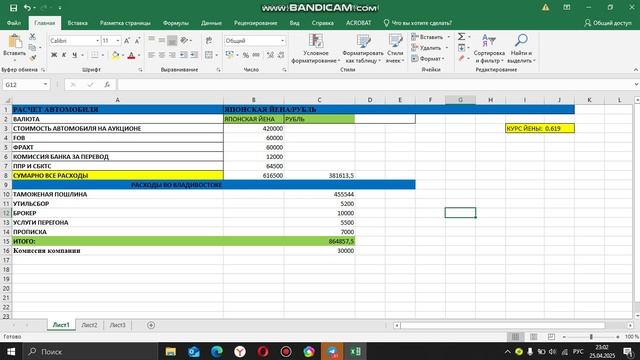Image resolution: width=640 pixels, height=360 pixels.
Task: Apply the red font color
Action: (131, 55)
